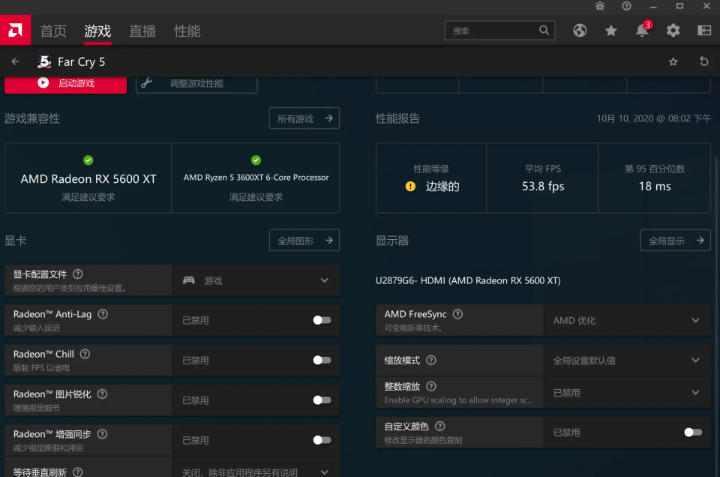Favorite Far Cry 5 with star icon
The width and height of the screenshot is (720, 477).
pos(673,62)
